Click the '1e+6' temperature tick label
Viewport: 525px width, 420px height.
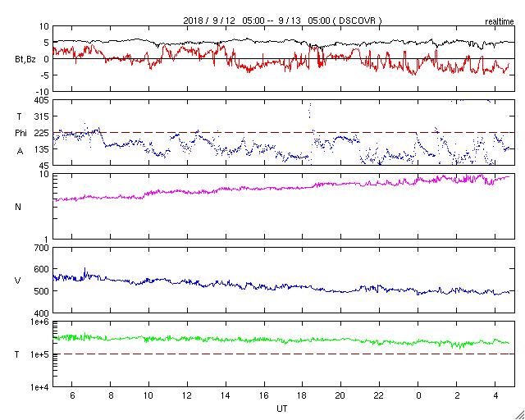point(40,322)
